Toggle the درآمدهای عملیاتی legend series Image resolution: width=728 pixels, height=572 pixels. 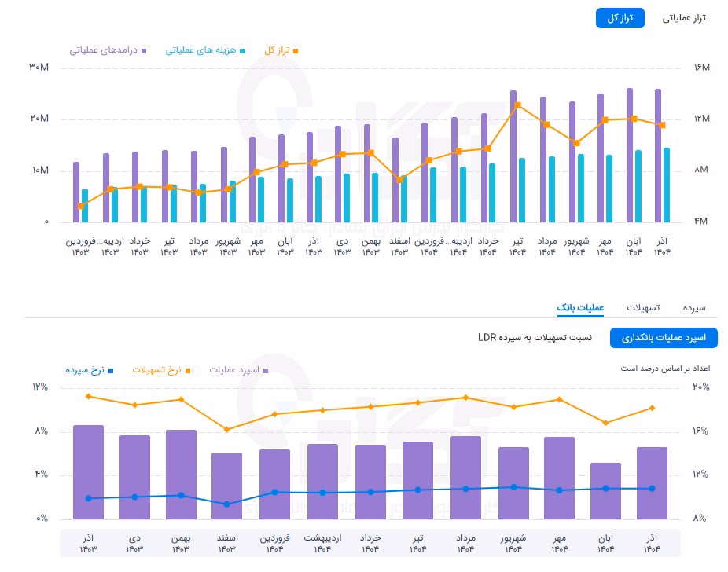coord(108,50)
